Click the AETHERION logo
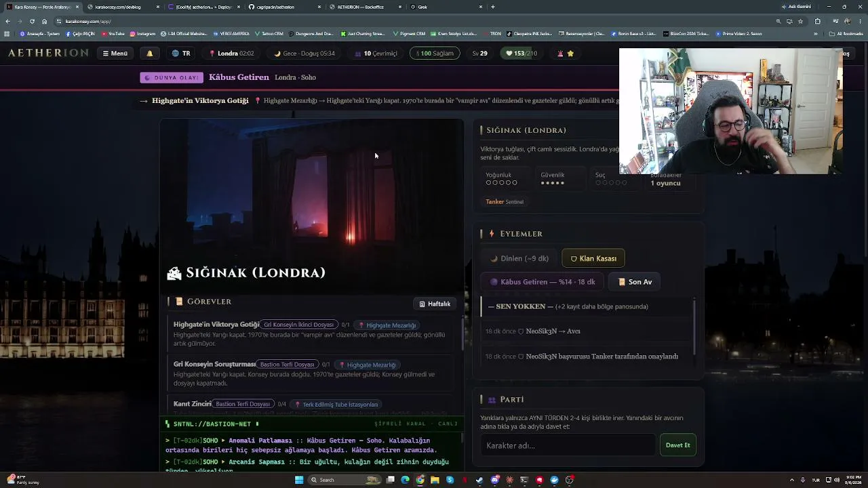This screenshot has height=488, width=868. 48,53
